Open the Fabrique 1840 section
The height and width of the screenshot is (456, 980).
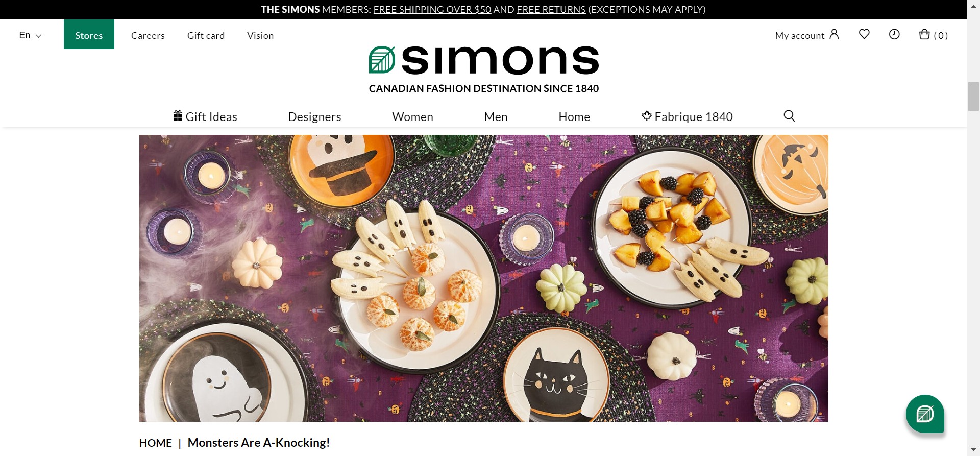click(687, 116)
